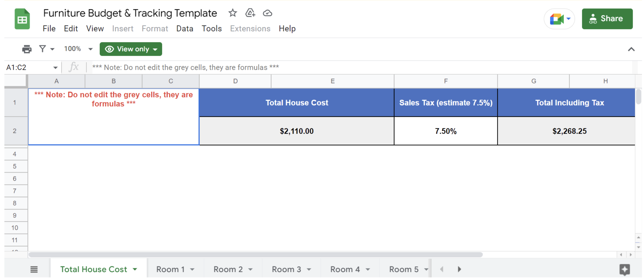Viewport: 644px width, 278px height.
Task: Open the Google Sheets home icon
Action: click(x=22, y=19)
